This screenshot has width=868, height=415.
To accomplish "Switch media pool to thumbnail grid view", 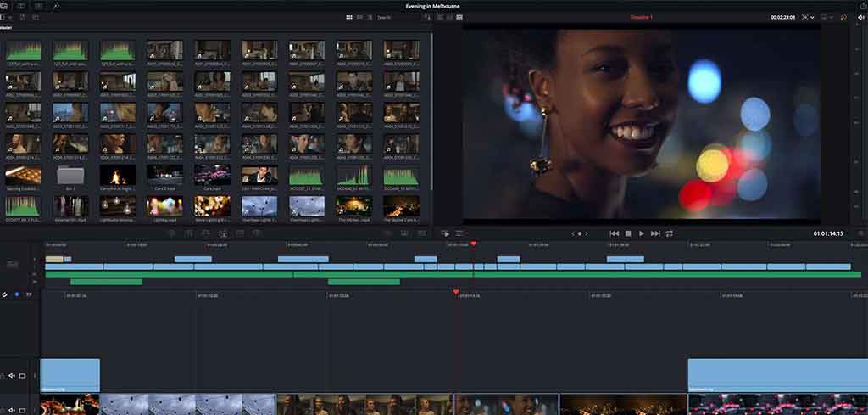I will [349, 17].
